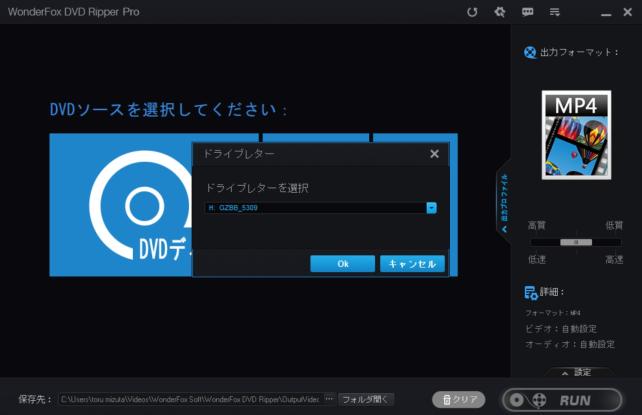The height and width of the screenshot is (415, 642).
Task: Open the drive letter dropdown arrow
Action: pos(431,208)
